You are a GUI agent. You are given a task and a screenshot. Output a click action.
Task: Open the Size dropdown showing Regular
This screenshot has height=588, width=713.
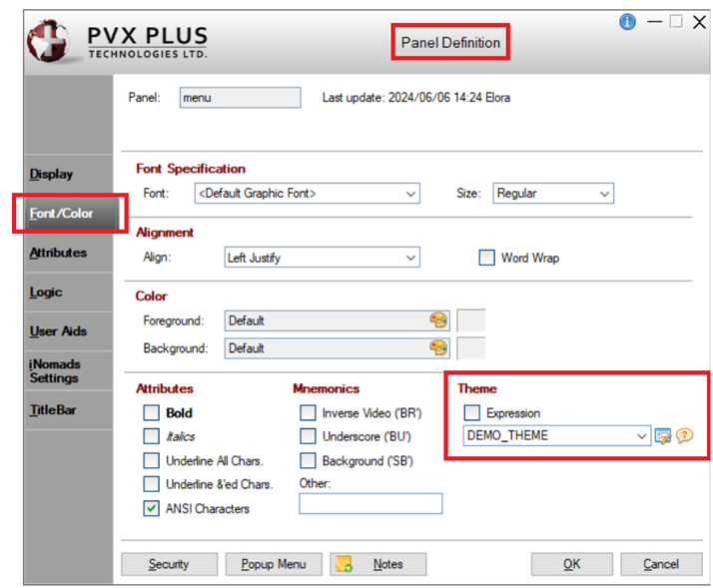pyautogui.click(x=603, y=194)
